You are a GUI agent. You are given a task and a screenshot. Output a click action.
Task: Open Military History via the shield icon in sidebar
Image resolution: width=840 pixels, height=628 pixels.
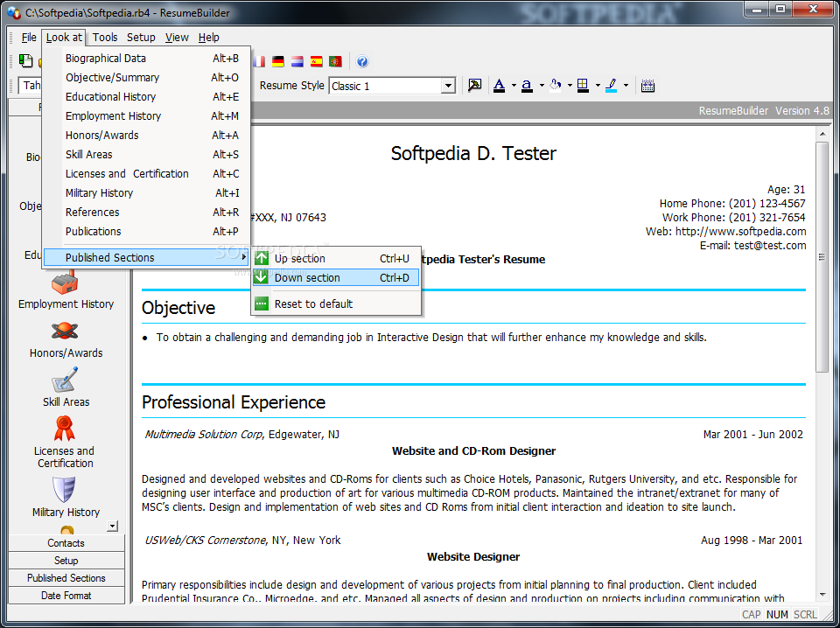(65, 489)
